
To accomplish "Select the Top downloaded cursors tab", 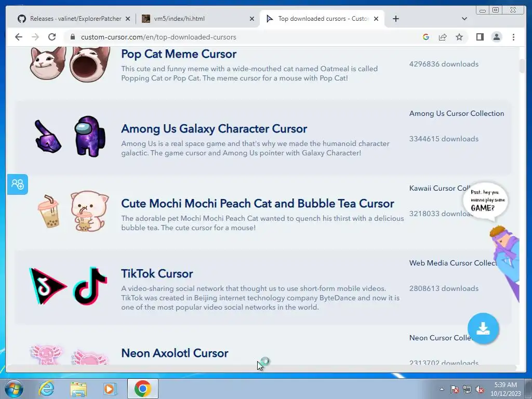I will pyautogui.click(x=322, y=19).
